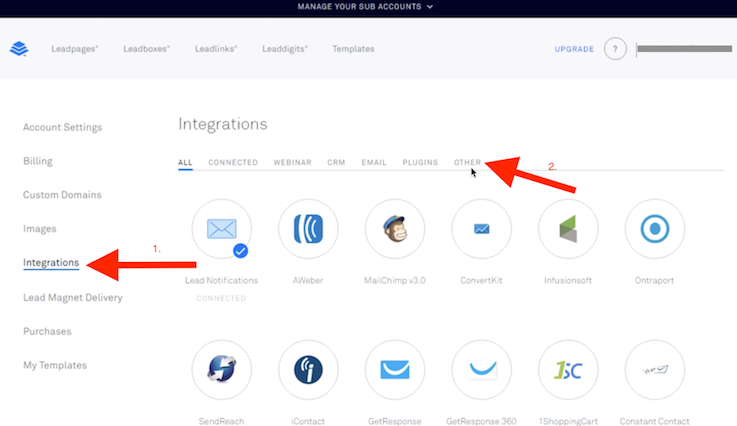The height and width of the screenshot is (426, 737).
Task: Open the help question mark icon
Action: tap(615, 48)
